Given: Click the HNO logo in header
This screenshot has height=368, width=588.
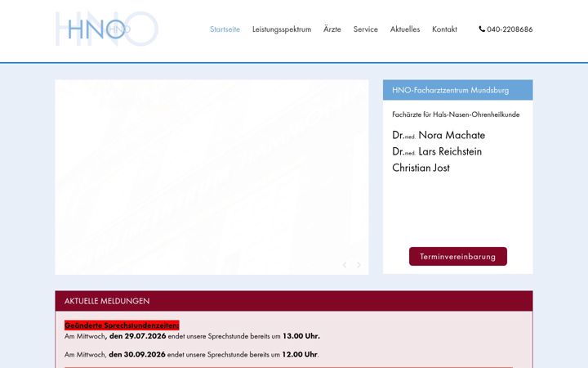Looking at the screenshot, I should 107,29.
